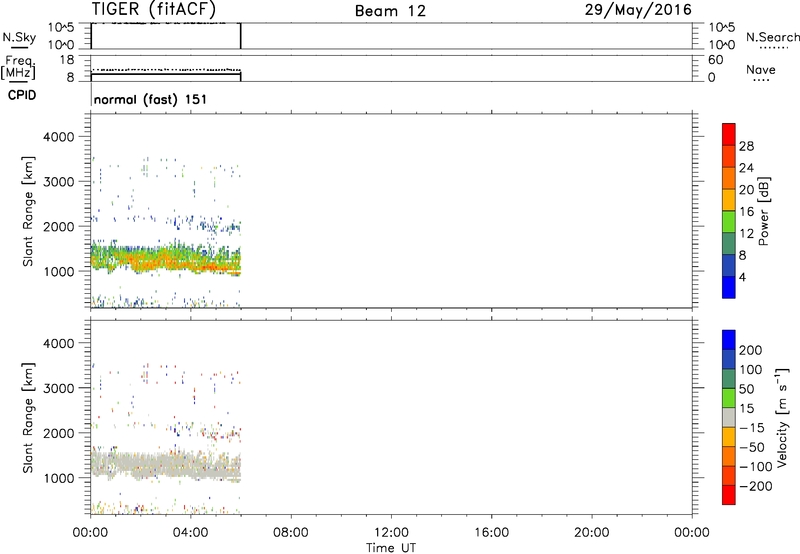Click the 28 tick on power colorbar
The height and width of the screenshot is (554, 800).
[x=746, y=146]
